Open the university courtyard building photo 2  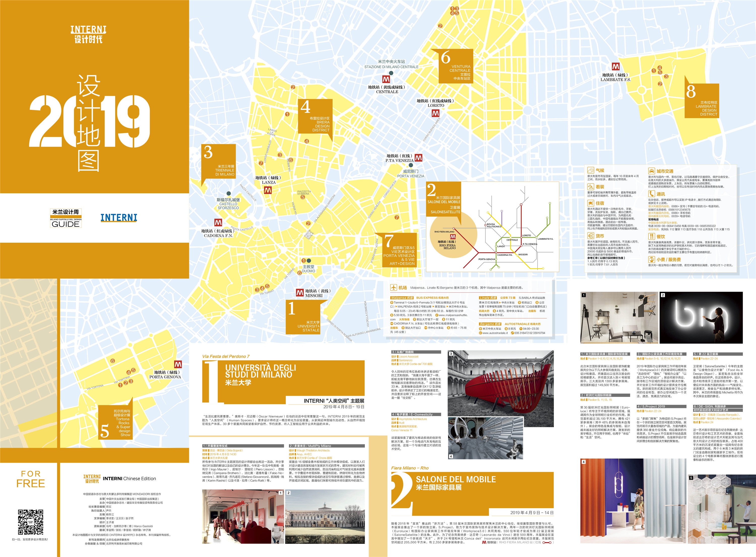point(325,516)
